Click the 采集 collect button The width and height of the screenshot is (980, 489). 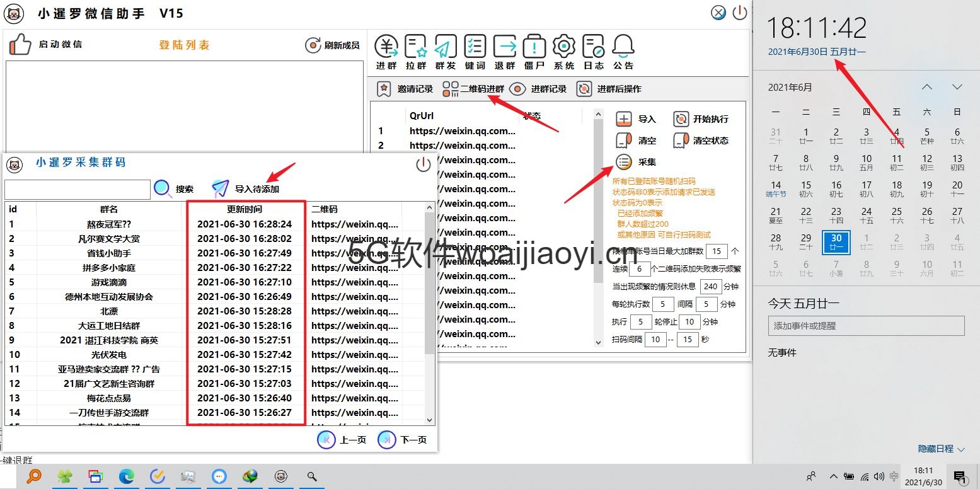pos(636,162)
